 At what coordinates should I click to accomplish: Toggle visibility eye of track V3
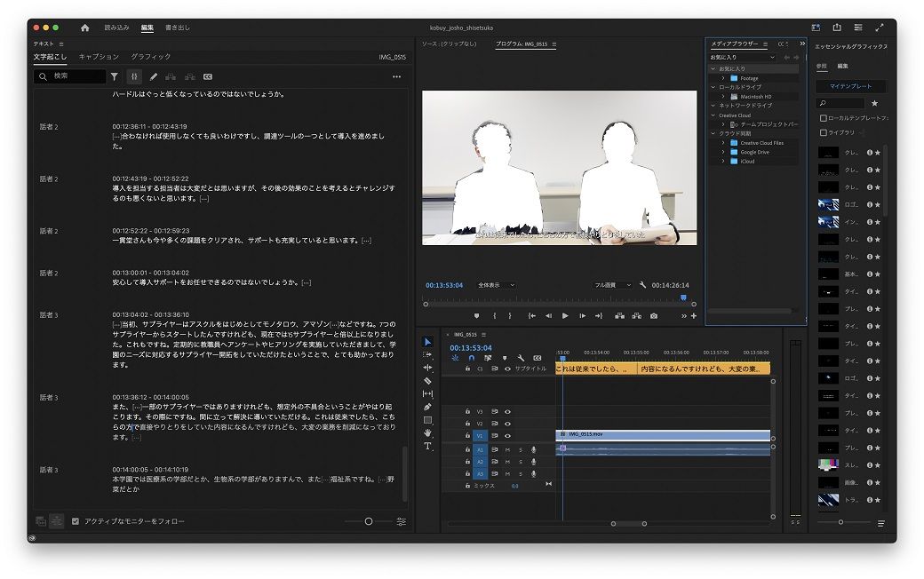pyautogui.click(x=507, y=412)
